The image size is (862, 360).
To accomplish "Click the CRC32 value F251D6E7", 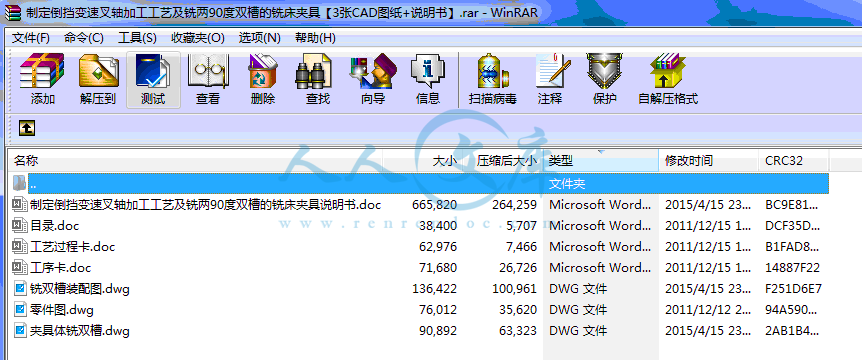I will pyautogui.click(x=793, y=289).
